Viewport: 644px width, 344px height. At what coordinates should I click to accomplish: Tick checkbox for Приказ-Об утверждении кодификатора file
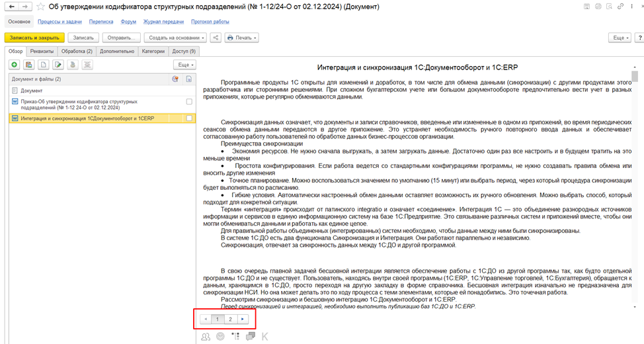[x=189, y=101]
